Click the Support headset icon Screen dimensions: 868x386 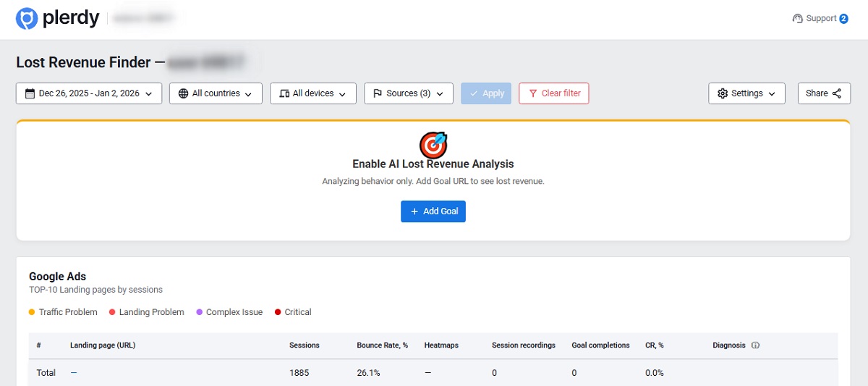(x=798, y=19)
